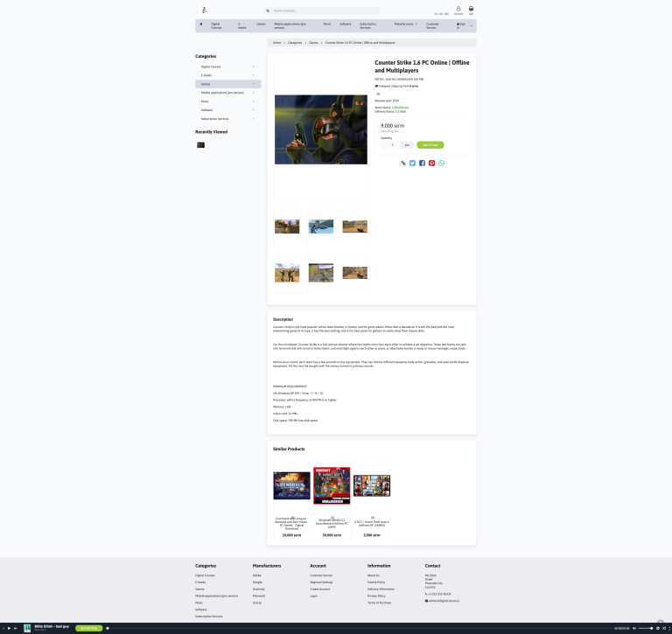Open Music in the navigation bar
This screenshot has height=634, width=672.
[x=327, y=24]
